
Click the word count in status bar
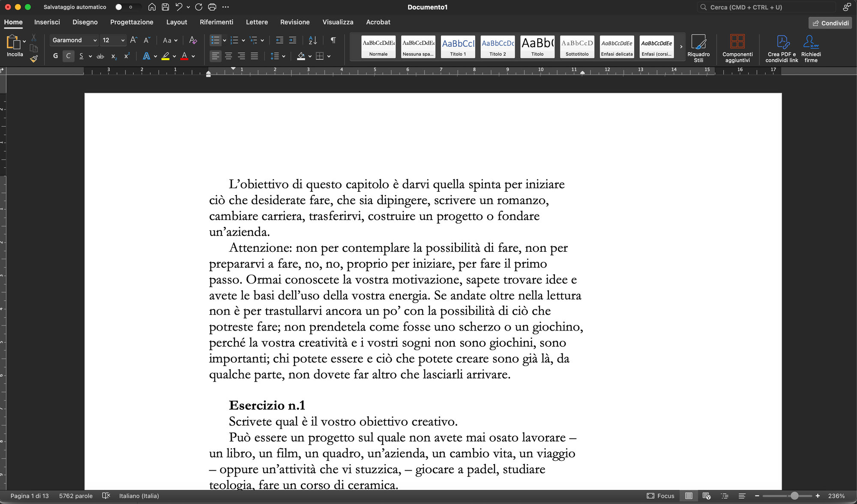[76, 496]
